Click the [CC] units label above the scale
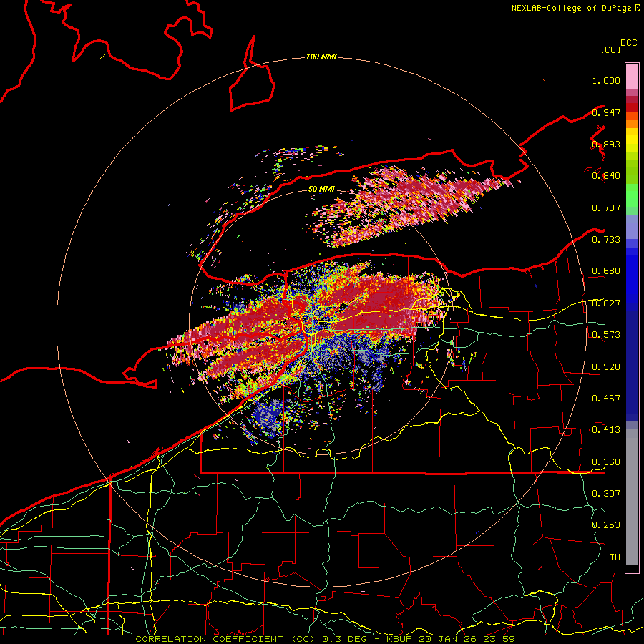This screenshot has height=644, width=644. 610,49
